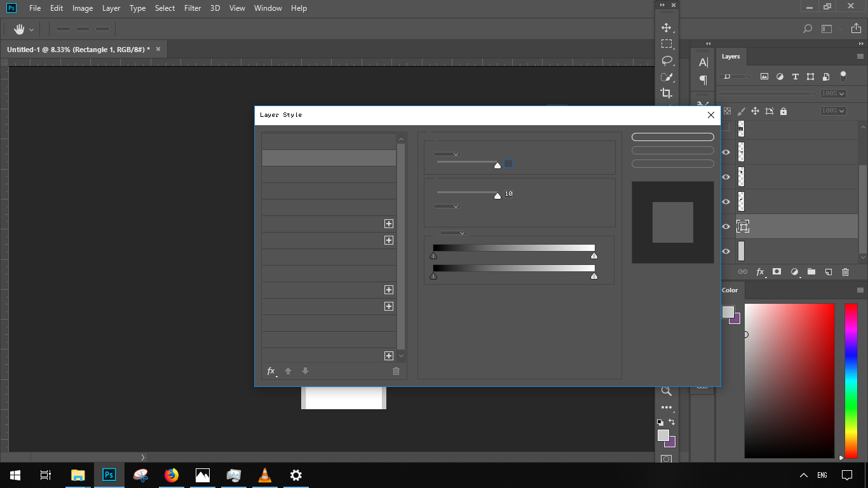The width and height of the screenshot is (868, 488).
Task: Click the highlighted top button in Layer Style
Action: [673, 137]
